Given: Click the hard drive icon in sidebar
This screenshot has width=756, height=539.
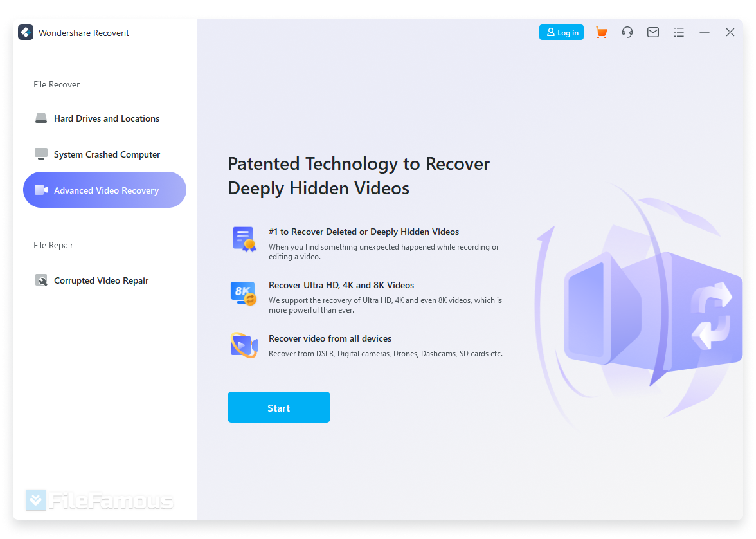Looking at the screenshot, I should click(41, 118).
